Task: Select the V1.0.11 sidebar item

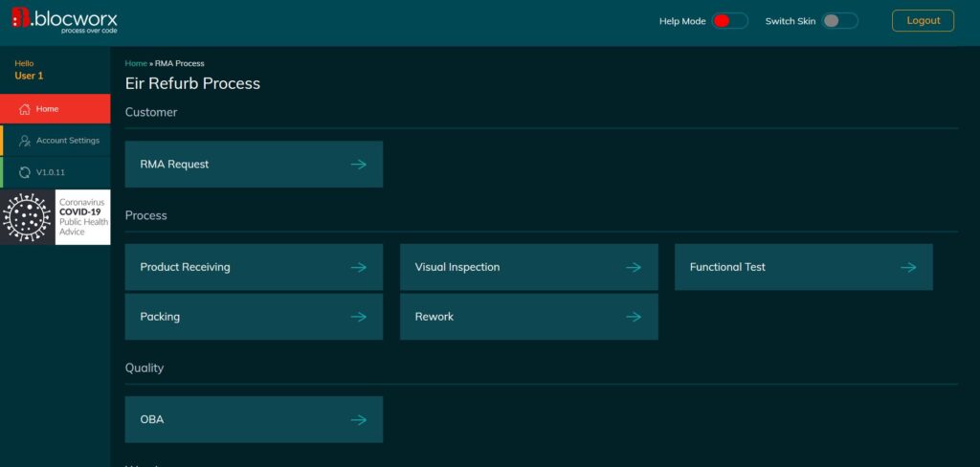Action: (x=55, y=172)
